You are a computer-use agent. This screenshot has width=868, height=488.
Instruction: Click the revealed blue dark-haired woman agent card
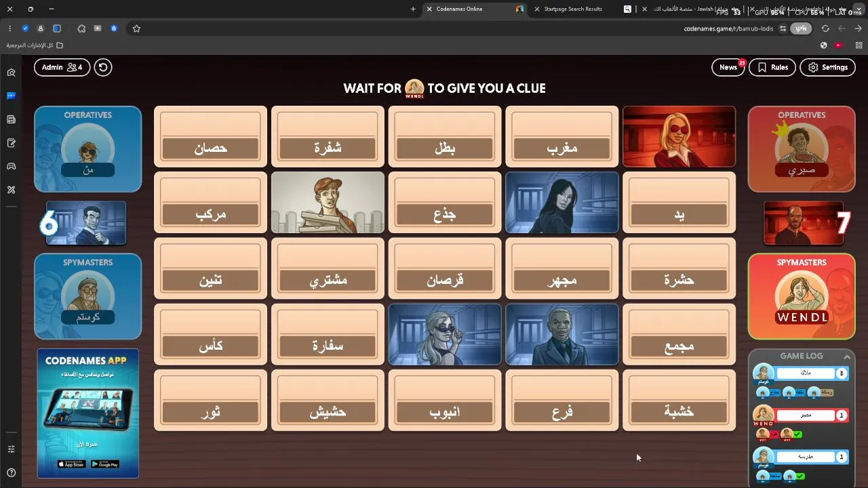pyautogui.click(x=562, y=202)
